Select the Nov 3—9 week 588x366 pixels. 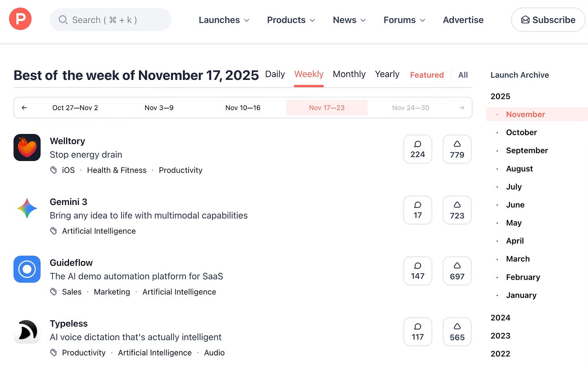(x=159, y=108)
